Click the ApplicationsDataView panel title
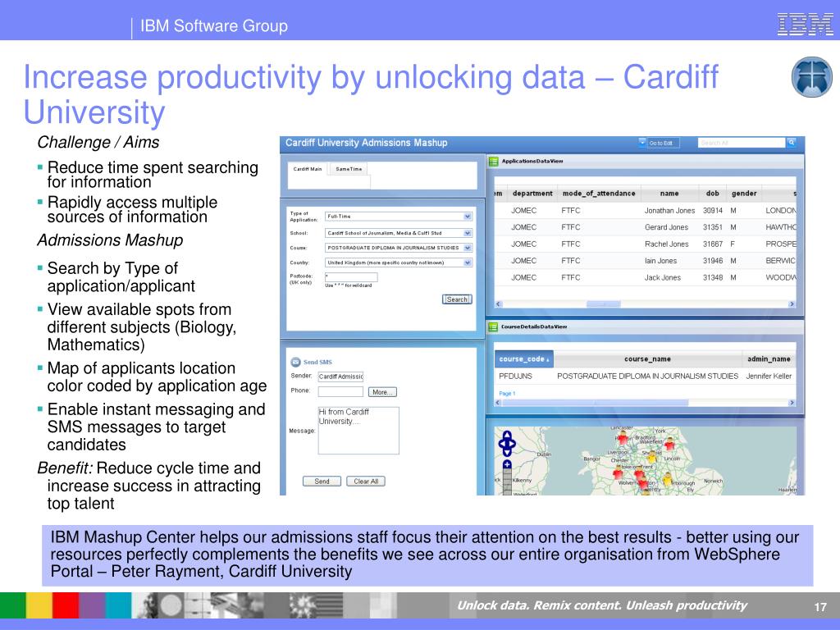Viewport: 840px width, 630px height. pos(532,162)
